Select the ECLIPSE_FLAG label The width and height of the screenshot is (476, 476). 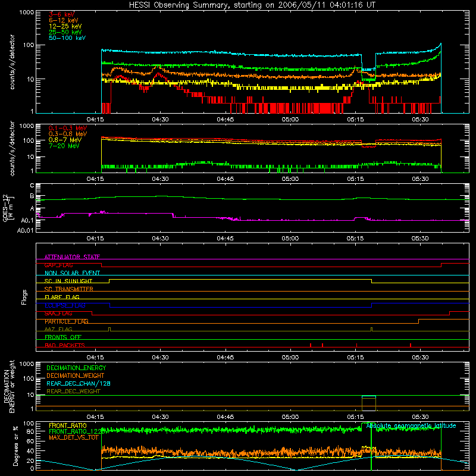(65, 305)
